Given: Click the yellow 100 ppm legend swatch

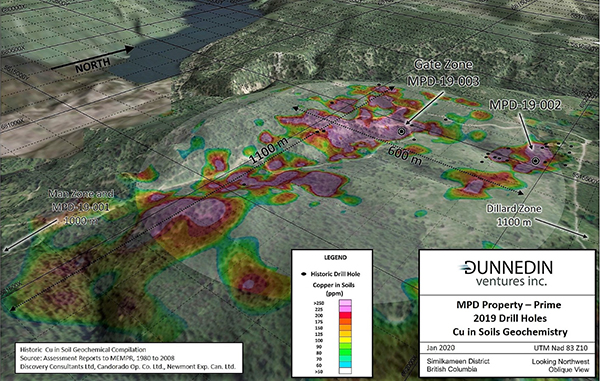Looking at the screenshot, I should pyautogui.click(x=345, y=340).
